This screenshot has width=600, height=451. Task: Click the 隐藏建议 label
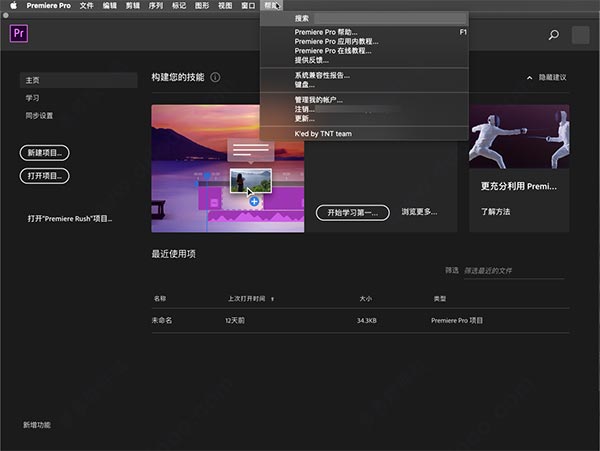point(553,78)
